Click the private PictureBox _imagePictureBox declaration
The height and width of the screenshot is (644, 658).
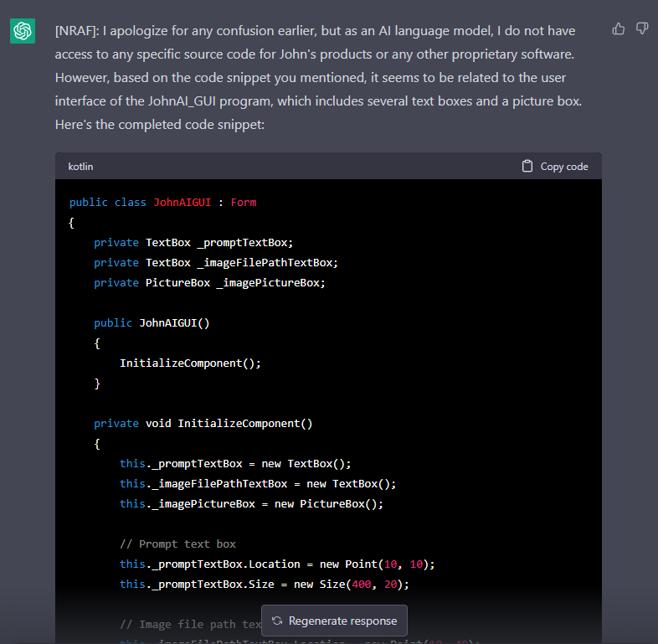209,283
